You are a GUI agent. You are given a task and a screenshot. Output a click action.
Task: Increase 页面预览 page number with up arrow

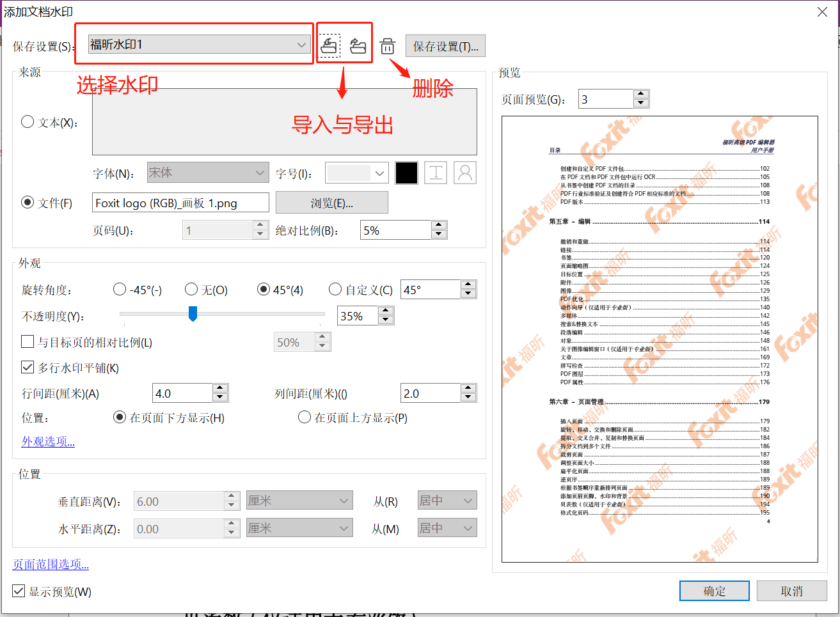(x=641, y=94)
